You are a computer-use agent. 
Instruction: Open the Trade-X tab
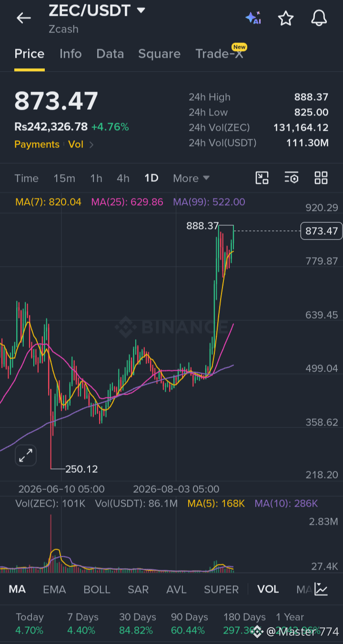click(x=220, y=53)
